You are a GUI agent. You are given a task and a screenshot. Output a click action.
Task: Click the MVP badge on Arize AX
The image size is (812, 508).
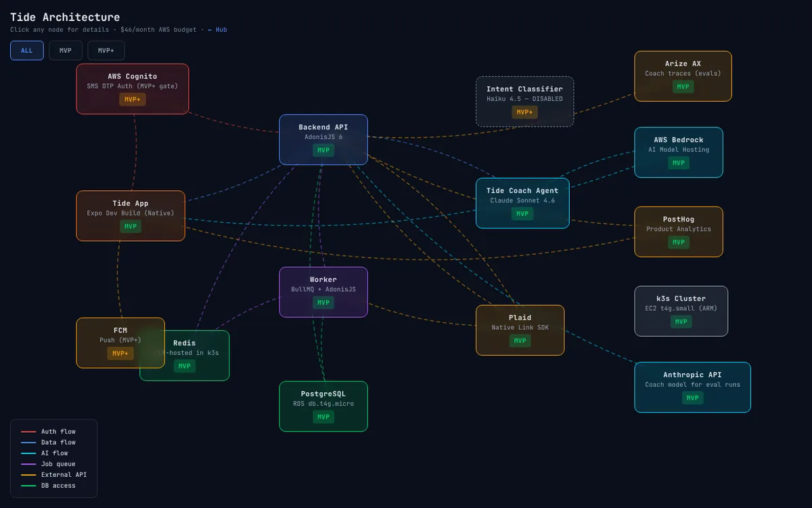tap(683, 87)
